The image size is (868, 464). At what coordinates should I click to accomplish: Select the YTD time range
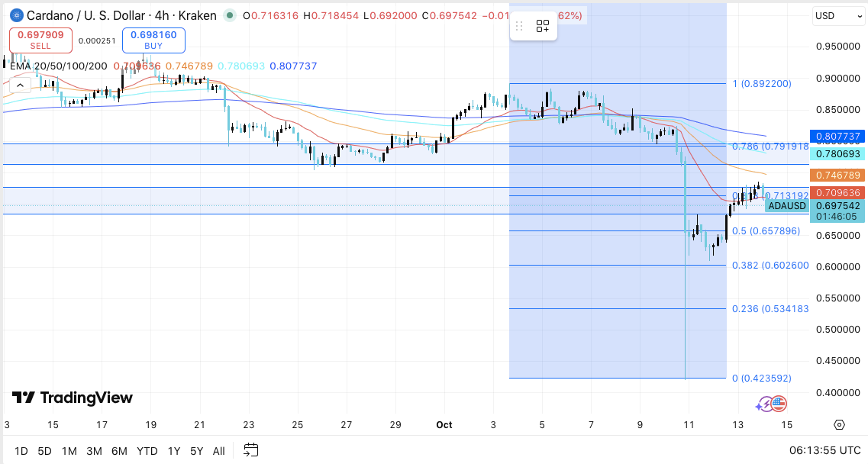[147, 451]
